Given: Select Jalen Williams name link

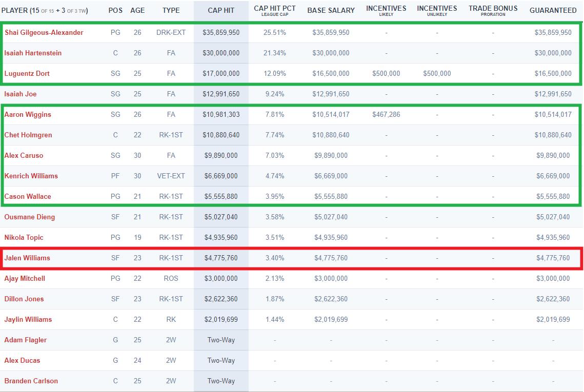Looking at the screenshot, I should (27, 258).
